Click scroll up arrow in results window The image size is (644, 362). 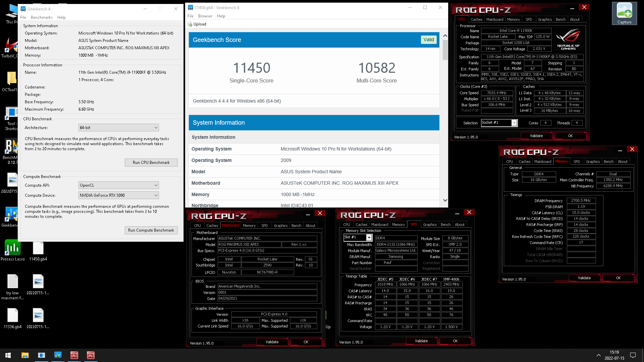(445, 36)
